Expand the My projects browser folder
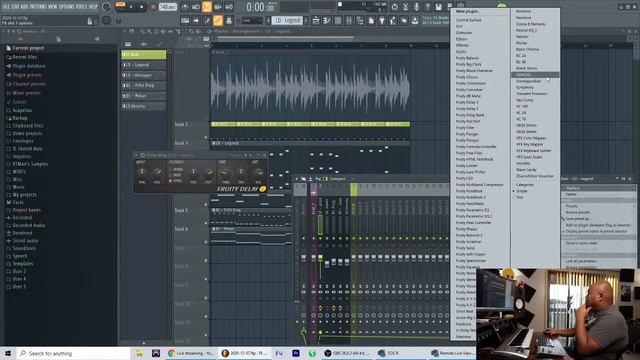The height and width of the screenshot is (360, 640). pyautogui.click(x=24, y=194)
